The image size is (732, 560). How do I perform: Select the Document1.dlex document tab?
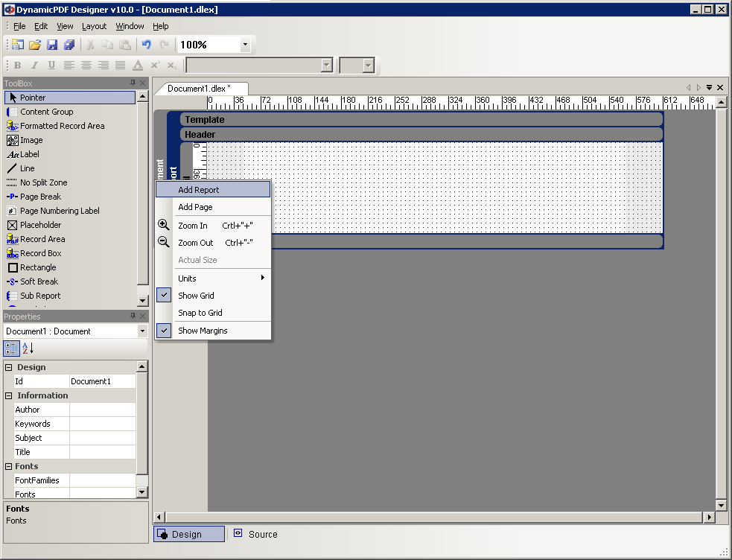coord(201,88)
